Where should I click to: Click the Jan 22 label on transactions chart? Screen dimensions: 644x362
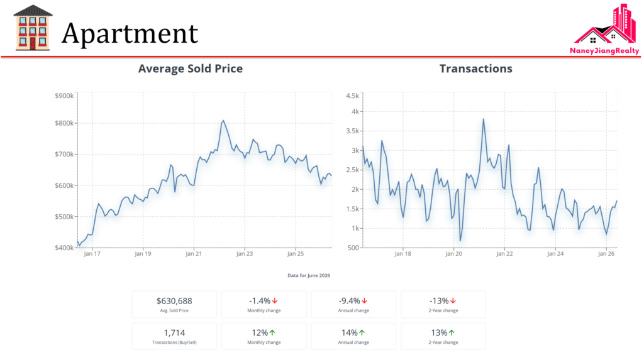[504, 254]
